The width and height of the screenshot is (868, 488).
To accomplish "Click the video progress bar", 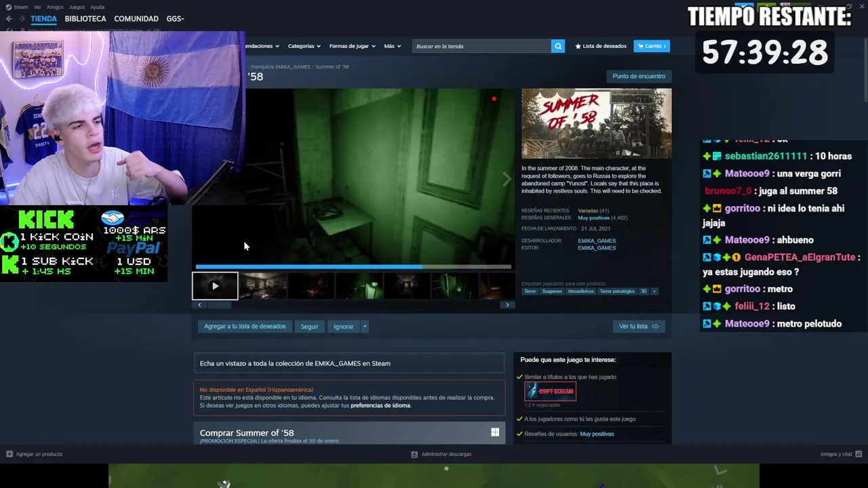I will [353, 267].
